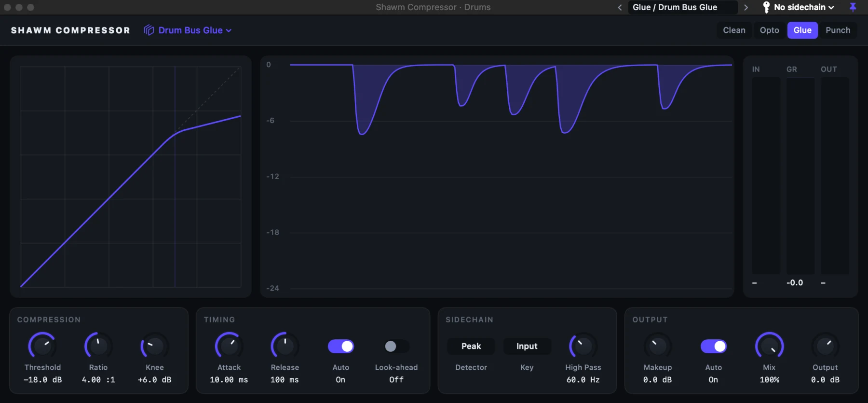Click the SHAWM COMPRESSOR logo text

70,30
